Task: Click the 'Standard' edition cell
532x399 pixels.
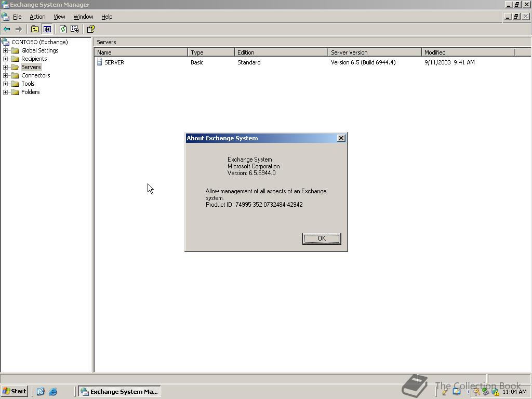Action: (x=249, y=62)
